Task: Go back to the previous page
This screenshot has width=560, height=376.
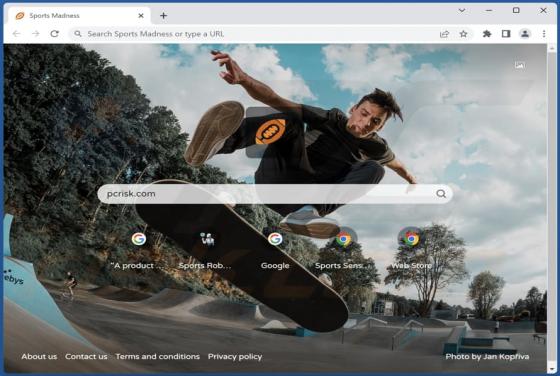Action: point(16,34)
